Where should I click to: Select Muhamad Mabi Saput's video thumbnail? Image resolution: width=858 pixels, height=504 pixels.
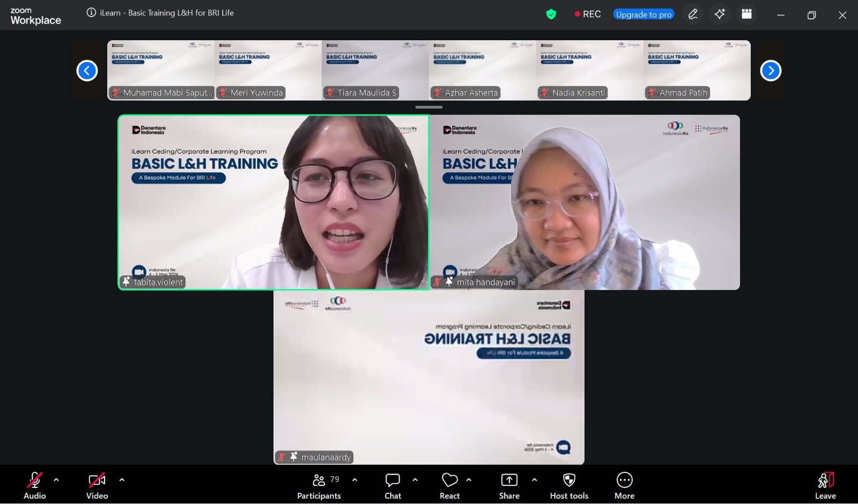[161, 70]
